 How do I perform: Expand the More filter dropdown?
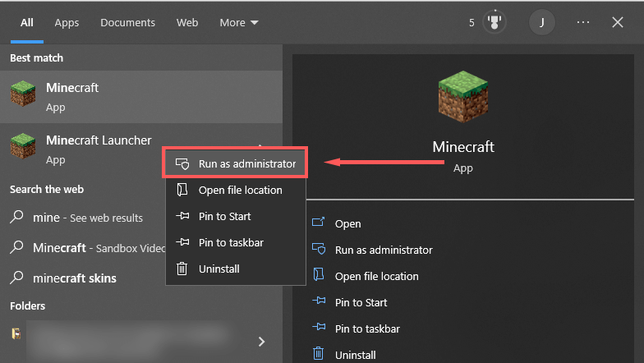(x=239, y=23)
